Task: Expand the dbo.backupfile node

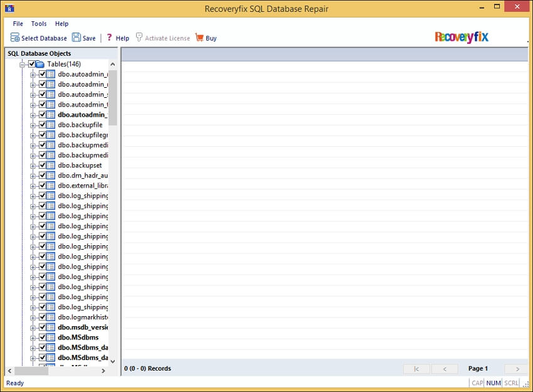Action: [33, 125]
